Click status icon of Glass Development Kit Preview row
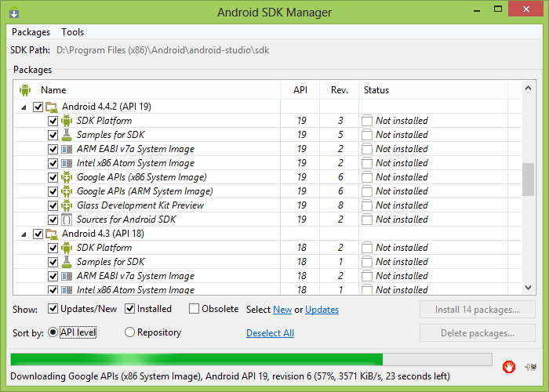Viewport: 549px width, 392px height. tap(366, 205)
